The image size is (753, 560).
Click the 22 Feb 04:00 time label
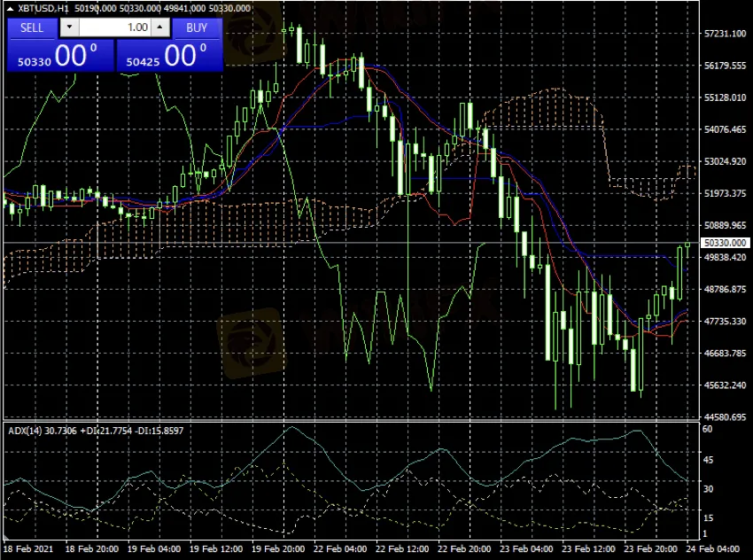click(x=340, y=549)
